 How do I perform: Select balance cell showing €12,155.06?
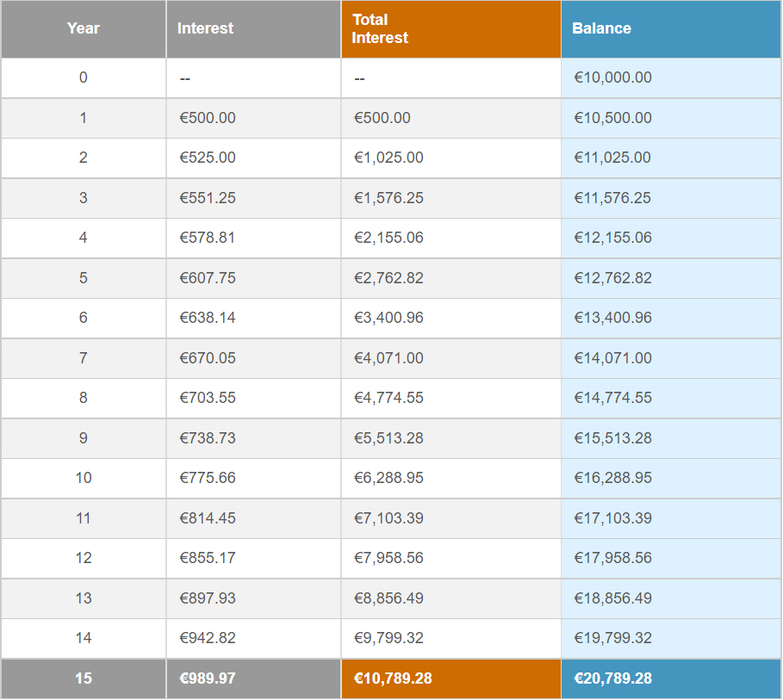pyautogui.click(x=612, y=238)
